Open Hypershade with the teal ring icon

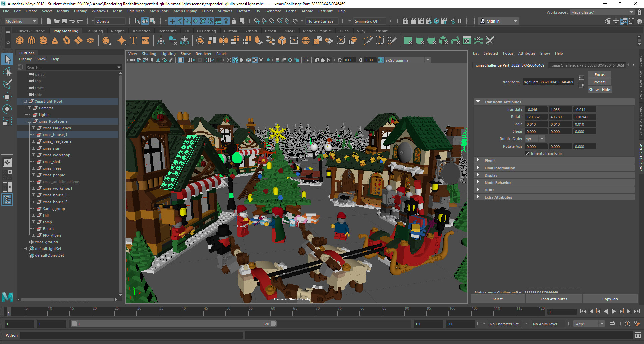tap(436, 21)
